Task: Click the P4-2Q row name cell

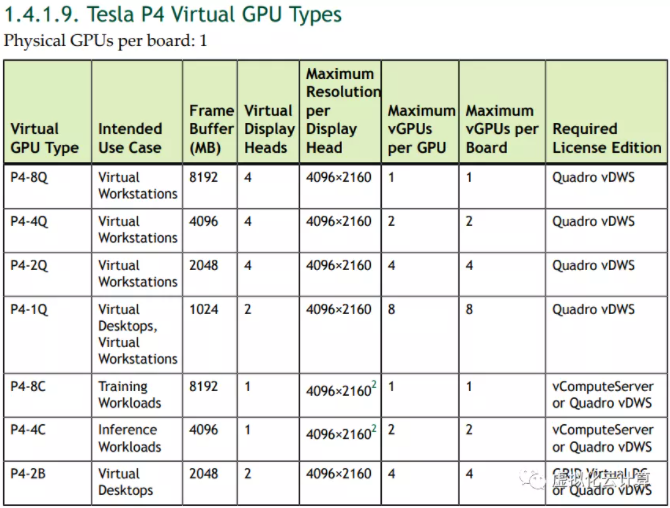Action: 29,265
